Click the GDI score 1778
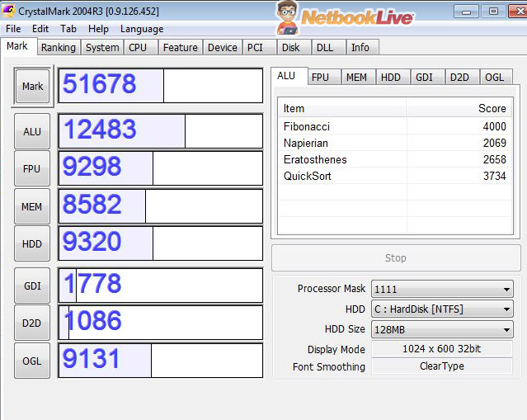The height and width of the screenshot is (420, 527). click(92, 283)
